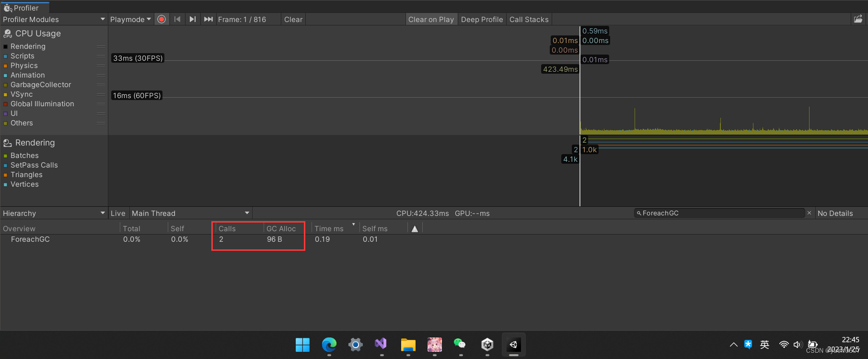Jump to the last recorded frame
The width and height of the screenshot is (868, 359).
pyautogui.click(x=208, y=19)
